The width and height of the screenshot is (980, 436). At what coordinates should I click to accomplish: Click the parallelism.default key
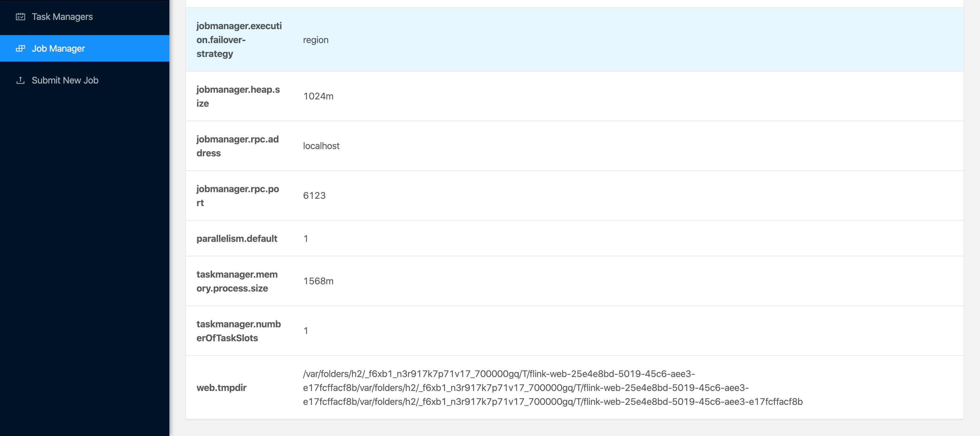coord(236,238)
